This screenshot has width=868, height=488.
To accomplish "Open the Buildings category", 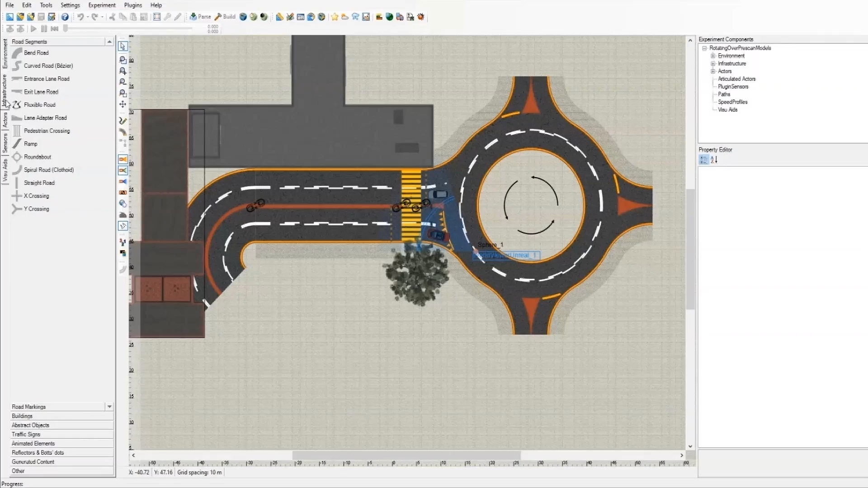I will [x=22, y=416].
